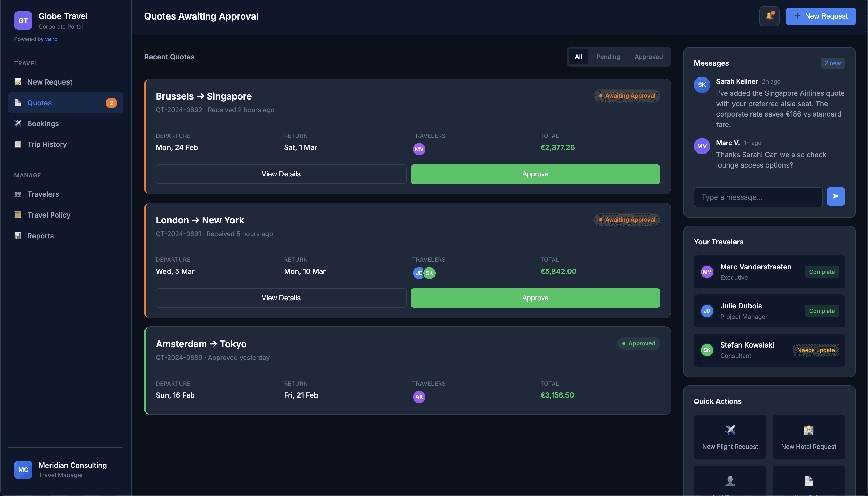The image size is (868, 496).
Task: Click New Flight Request airplane tile
Action: point(730,437)
